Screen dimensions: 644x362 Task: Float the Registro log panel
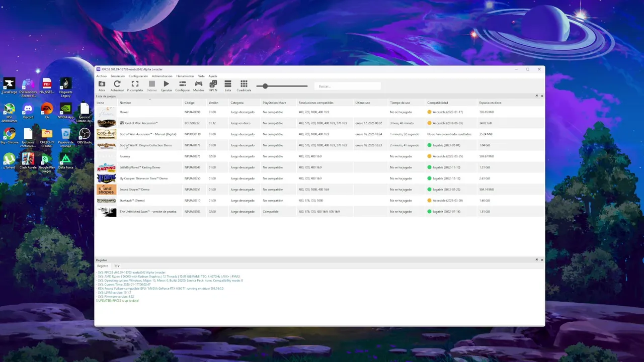pos(537,260)
